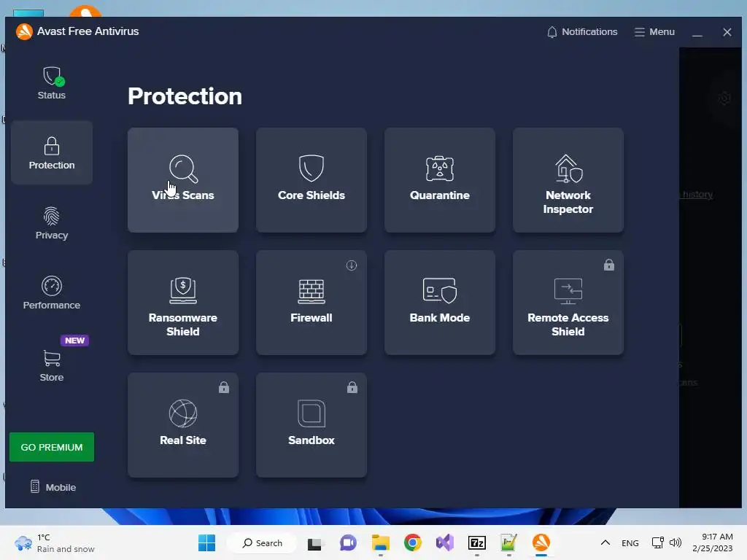The width and height of the screenshot is (747, 560).
Task: Click the taskbar Search box
Action: tap(262, 542)
